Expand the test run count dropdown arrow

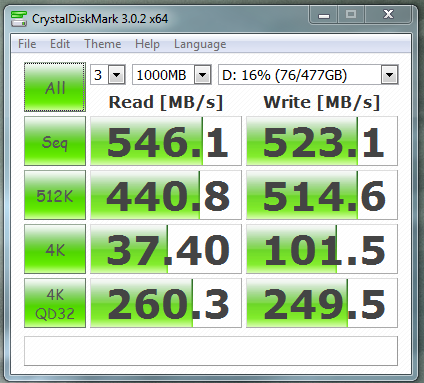pyautogui.click(x=117, y=75)
